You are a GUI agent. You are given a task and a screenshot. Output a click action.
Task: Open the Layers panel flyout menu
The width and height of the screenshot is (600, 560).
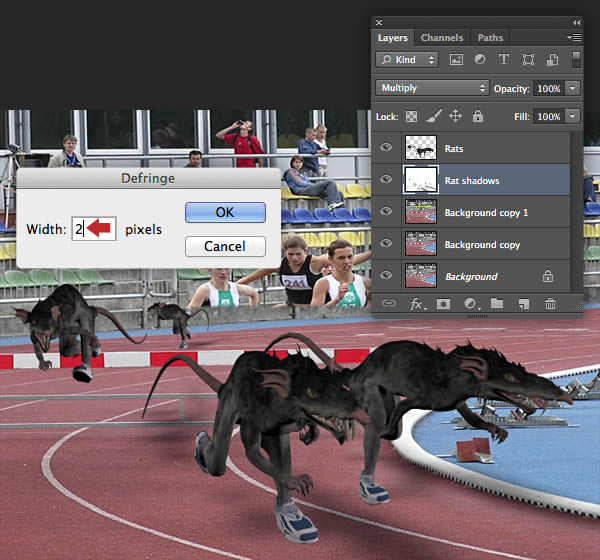[x=574, y=38]
